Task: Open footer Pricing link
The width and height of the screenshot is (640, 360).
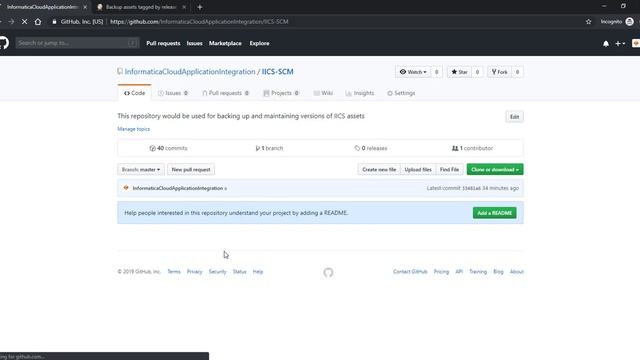Action: 441,272
